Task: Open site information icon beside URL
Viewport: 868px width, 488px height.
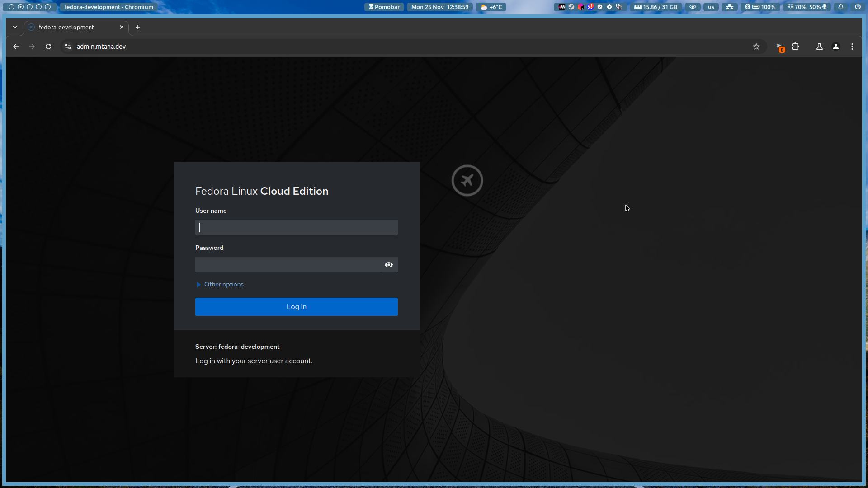Action: coord(68,47)
